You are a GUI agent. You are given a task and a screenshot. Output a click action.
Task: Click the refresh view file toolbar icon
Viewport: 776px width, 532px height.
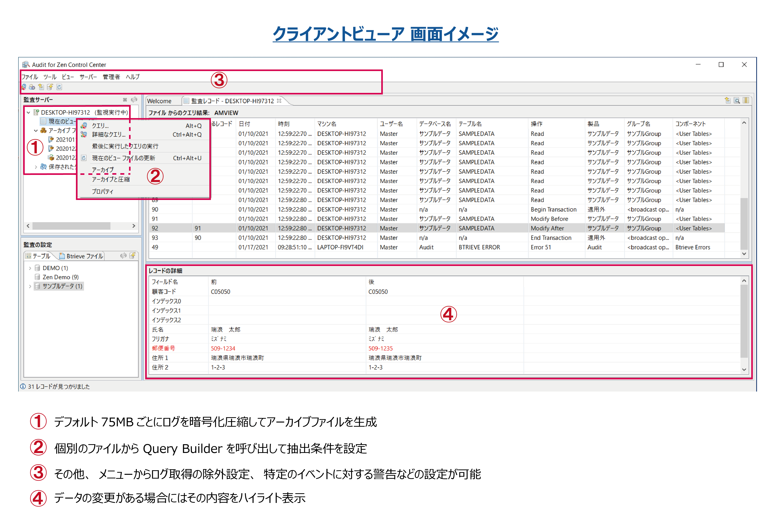[x=59, y=87]
